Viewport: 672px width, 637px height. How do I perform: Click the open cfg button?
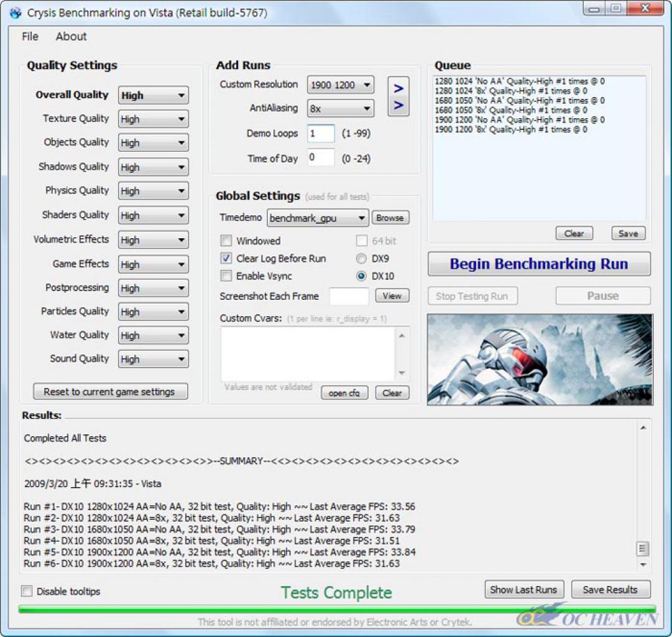344,393
